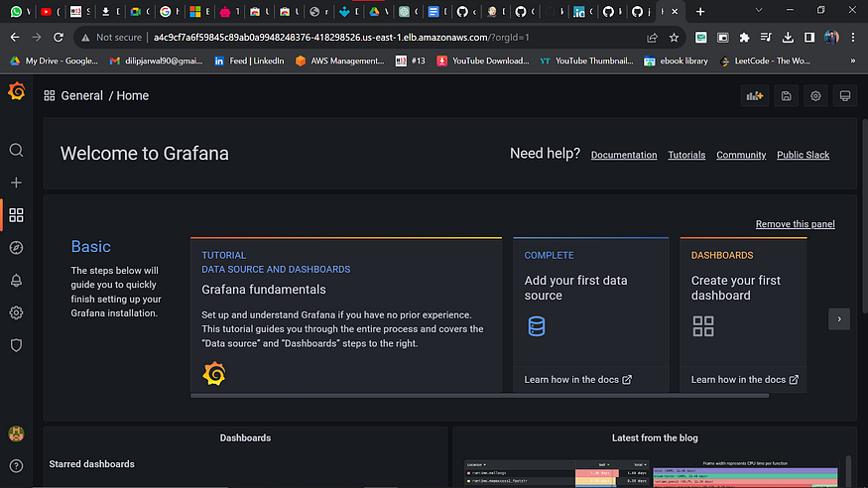Click the Grafana logo in the sidebar

pos(17,91)
